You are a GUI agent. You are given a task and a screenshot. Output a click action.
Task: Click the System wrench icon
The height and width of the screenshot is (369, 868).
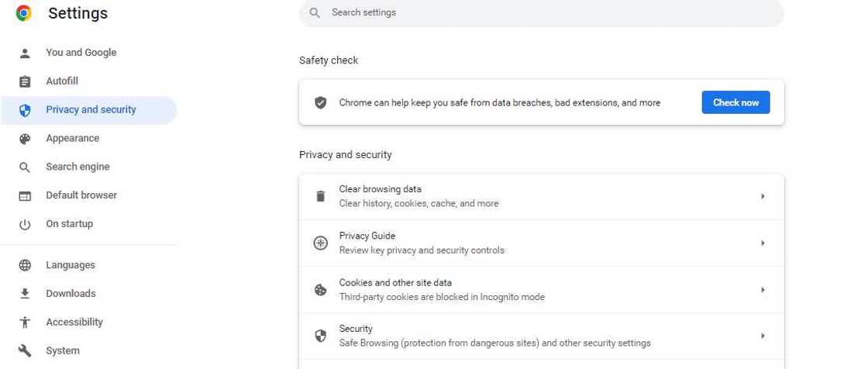pos(25,351)
